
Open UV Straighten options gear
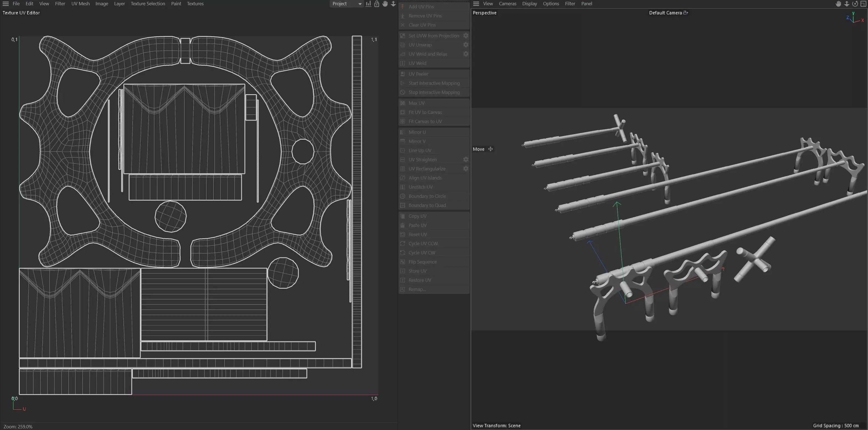[466, 160]
